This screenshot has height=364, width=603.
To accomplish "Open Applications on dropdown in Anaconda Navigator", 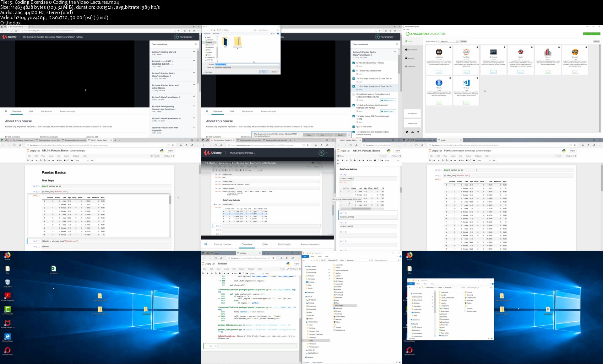I will pos(448,41).
